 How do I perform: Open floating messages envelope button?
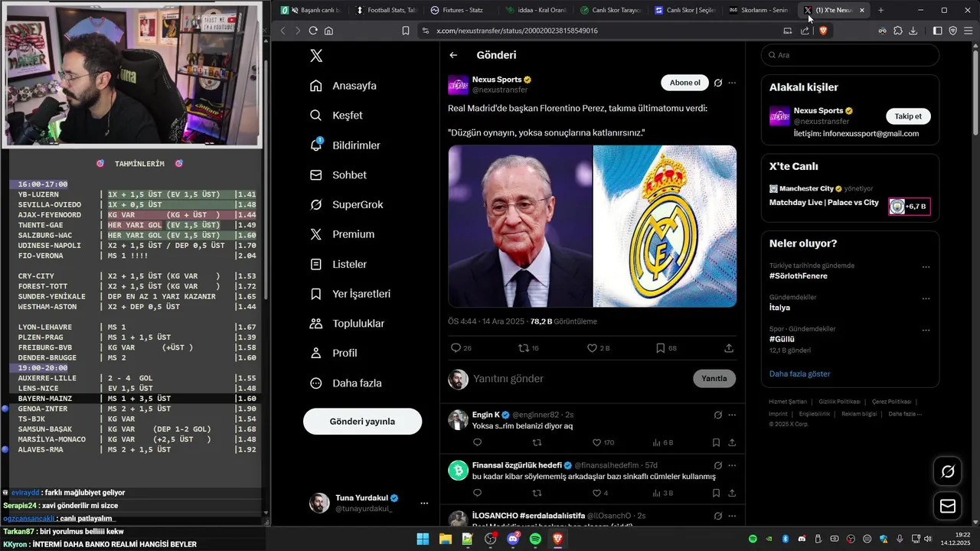point(948,506)
